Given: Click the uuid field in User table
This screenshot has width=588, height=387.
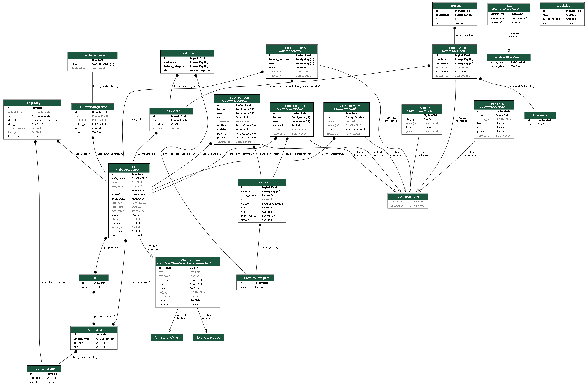Looking at the screenshot, I should tap(114, 235).
